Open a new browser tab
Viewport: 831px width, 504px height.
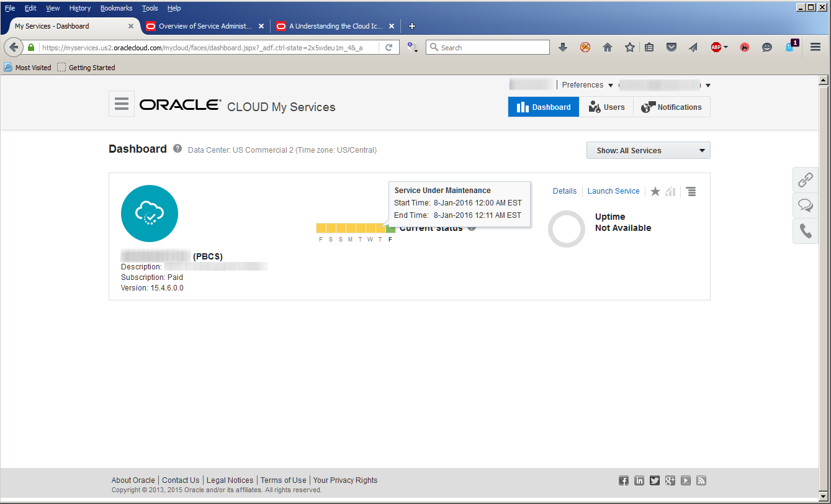(412, 26)
